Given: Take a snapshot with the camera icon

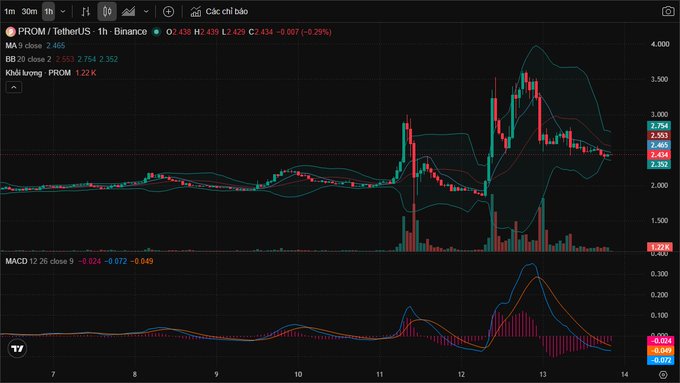Looking at the screenshot, I should point(668,11).
